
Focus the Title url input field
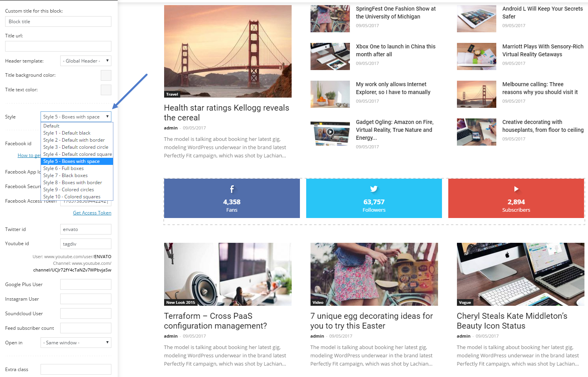coord(58,46)
